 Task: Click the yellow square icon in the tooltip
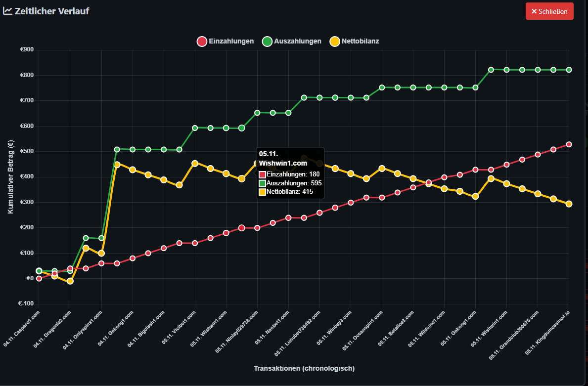[262, 192]
